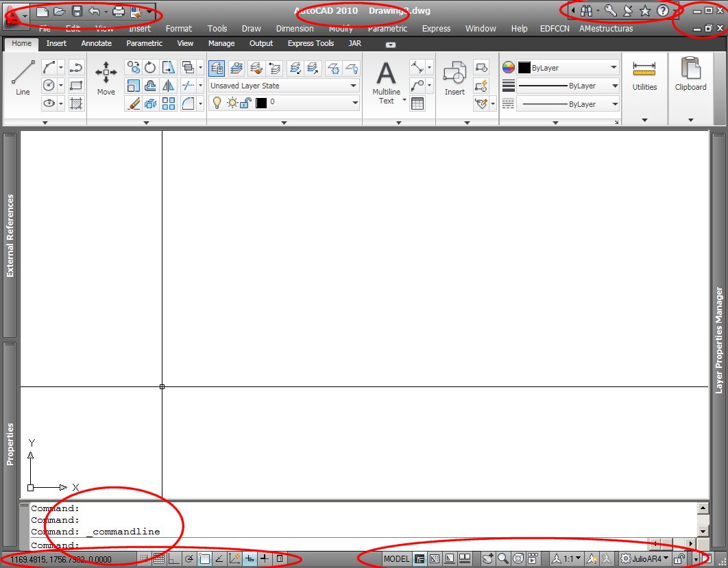Image resolution: width=728 pixels, height=568 pixels.
Task: Click the Open folder icon
Action: 59,12
